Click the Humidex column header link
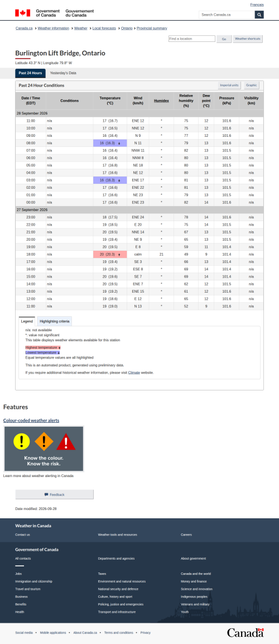The width and height of the screenshot is (279, 644). (161, 101)
